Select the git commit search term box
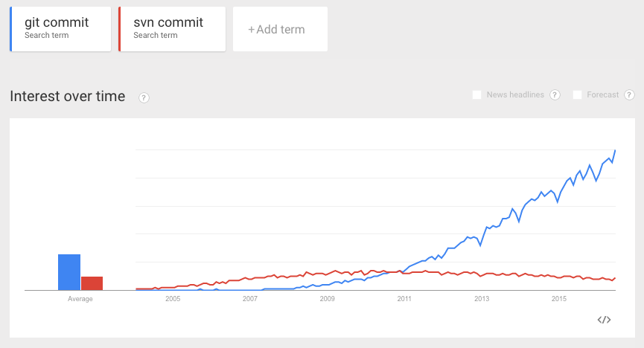 pyautogui.click(x=61, y=29)
